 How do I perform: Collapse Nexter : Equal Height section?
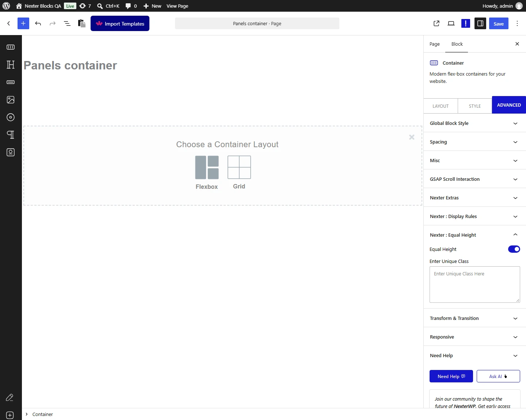[x=475, y=235]
